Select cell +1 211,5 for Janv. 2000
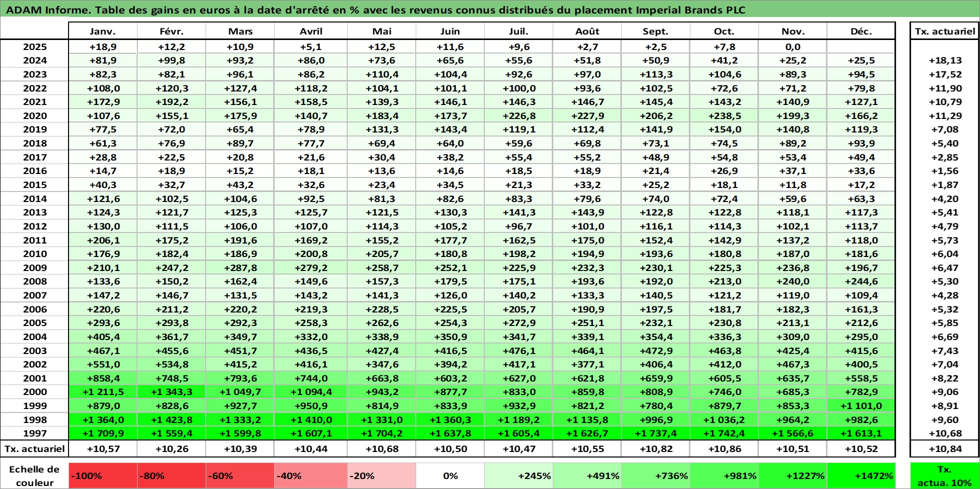This screenshot has width=980, height=489. click(x=103, y=392)
